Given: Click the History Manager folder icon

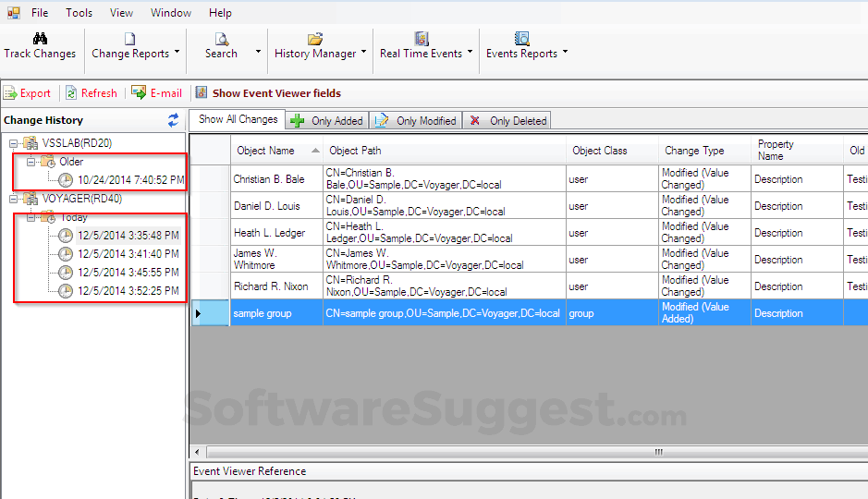Looking at the screenshot, I should click(315, 38).
